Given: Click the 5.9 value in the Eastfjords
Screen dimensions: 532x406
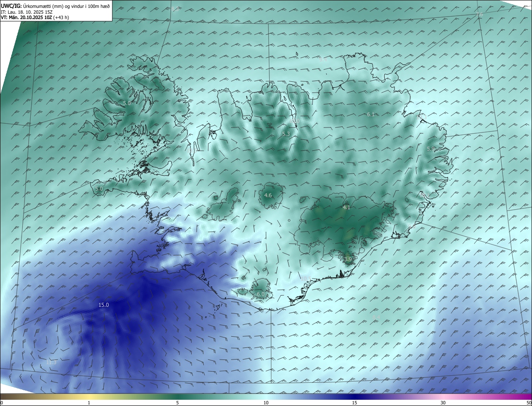Looking at the screenshot, I should (x=431, y=149).
